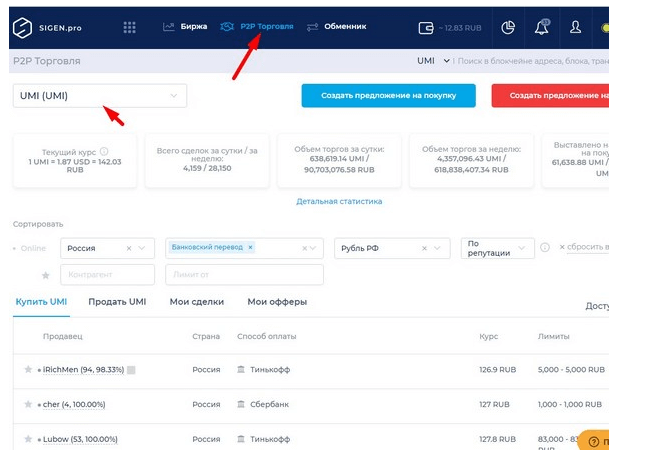
Task: Open the apps grid menu icon
Action: [130, 27]
